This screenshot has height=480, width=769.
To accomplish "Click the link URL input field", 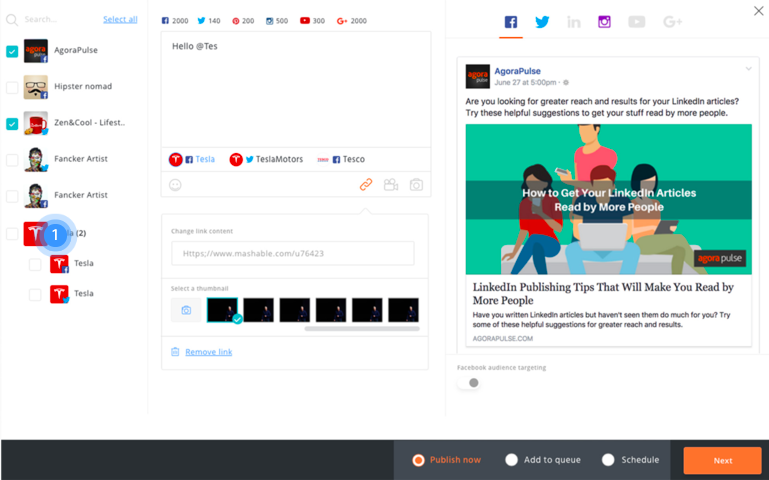I will click(293, 253).
